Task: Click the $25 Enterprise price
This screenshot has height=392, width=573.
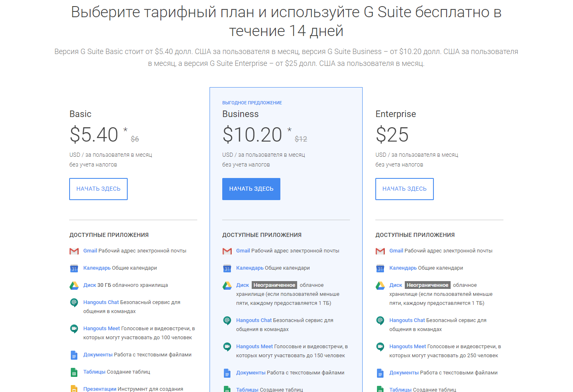Action: tap(392, 135)
